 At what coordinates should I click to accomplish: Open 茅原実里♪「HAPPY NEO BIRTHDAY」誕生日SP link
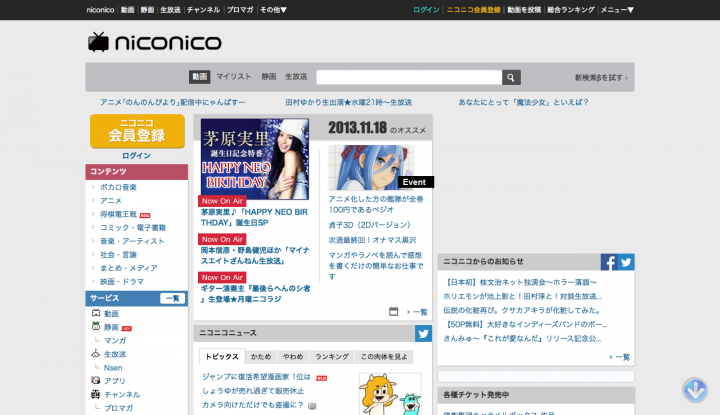tap(254, 217)
